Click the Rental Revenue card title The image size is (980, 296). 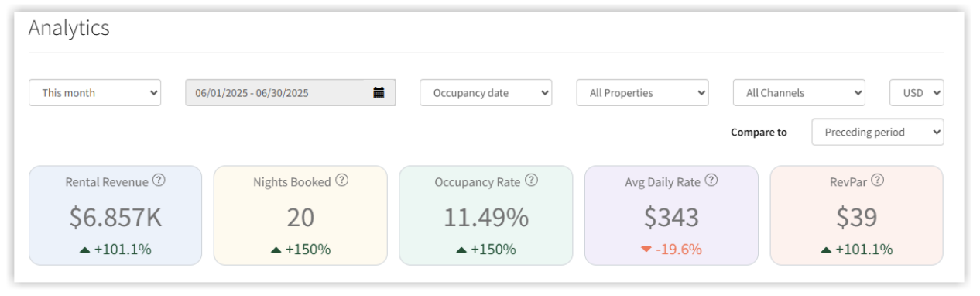click(x=107, y=182)
